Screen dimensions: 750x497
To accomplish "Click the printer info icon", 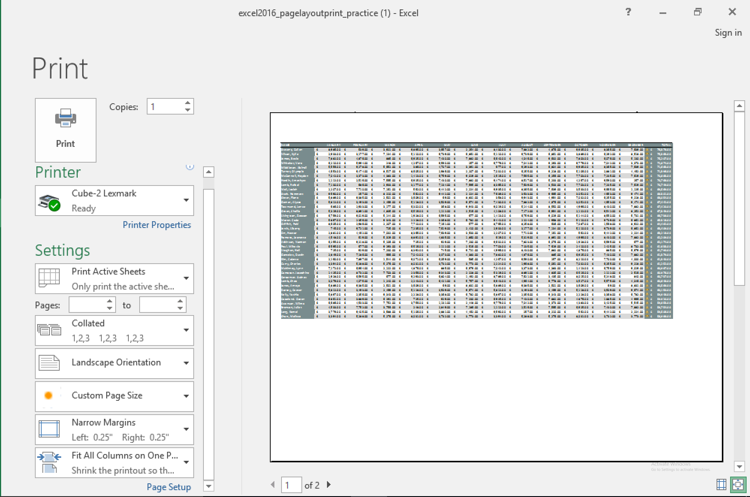I will [x=190, y=167].
